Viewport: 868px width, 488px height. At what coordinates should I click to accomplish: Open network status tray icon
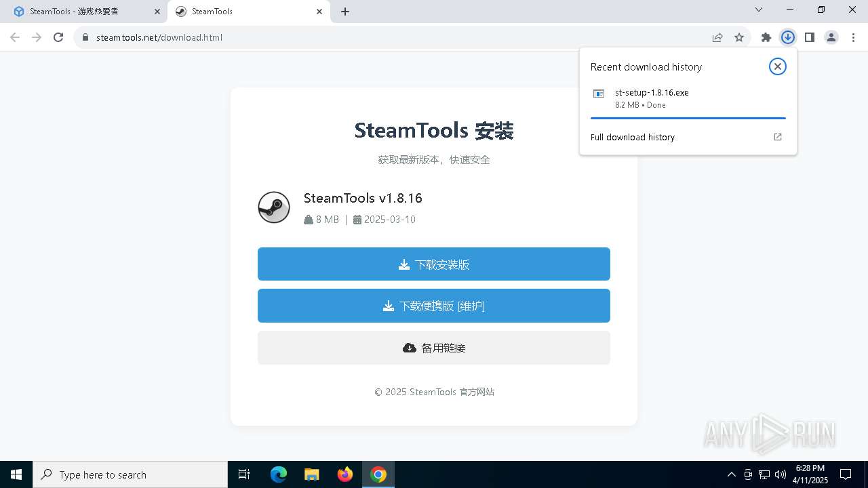(x=764, y=474)
